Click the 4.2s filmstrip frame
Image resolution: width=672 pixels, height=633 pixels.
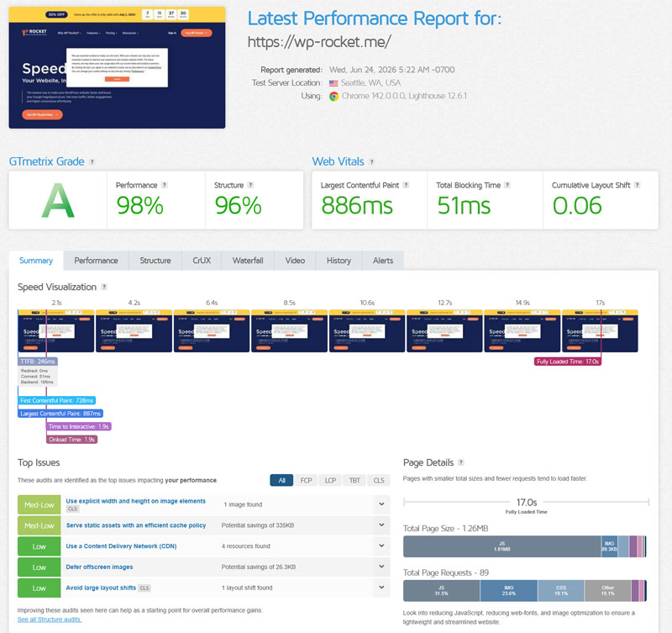pos(134,330)
